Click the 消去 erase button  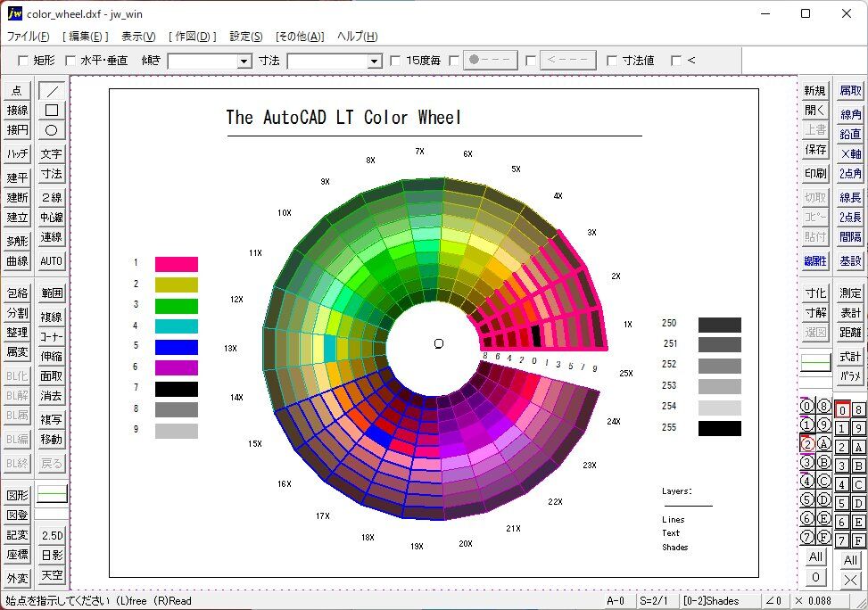[52, 396]
